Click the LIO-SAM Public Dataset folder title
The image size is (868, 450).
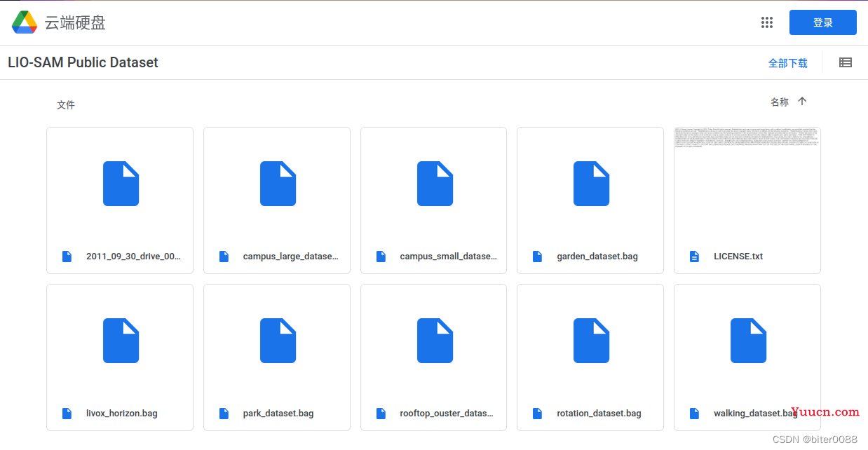tap(83, 62)
